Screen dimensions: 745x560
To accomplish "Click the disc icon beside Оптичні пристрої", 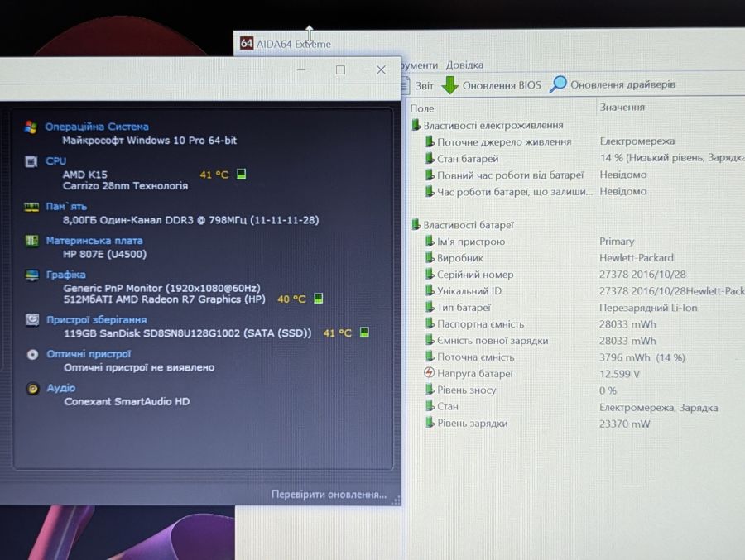I will click(32, 354).
